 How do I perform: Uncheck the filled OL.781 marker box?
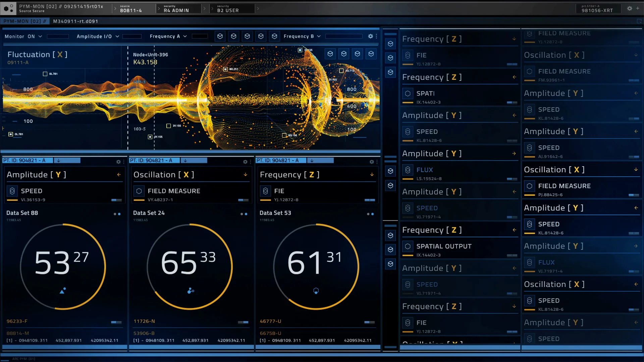11,134
